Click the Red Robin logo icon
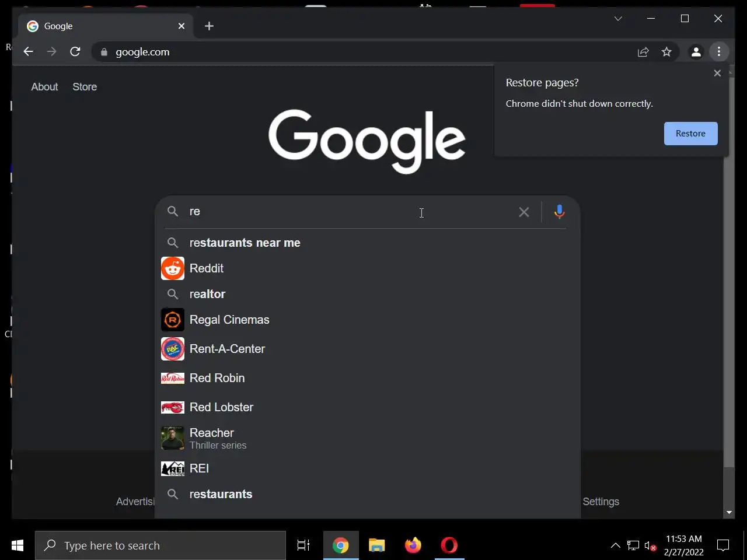This screenshot has height=560, width=747. tap(173, 378)
